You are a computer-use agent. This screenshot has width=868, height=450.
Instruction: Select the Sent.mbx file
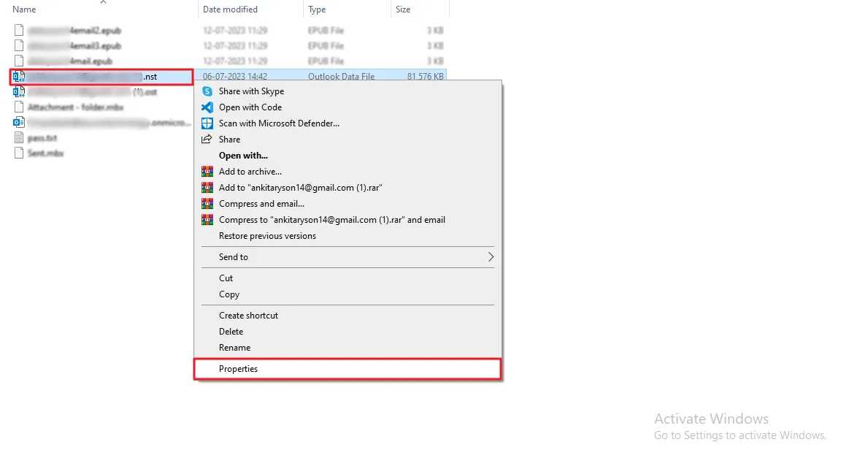coord(45,153)
